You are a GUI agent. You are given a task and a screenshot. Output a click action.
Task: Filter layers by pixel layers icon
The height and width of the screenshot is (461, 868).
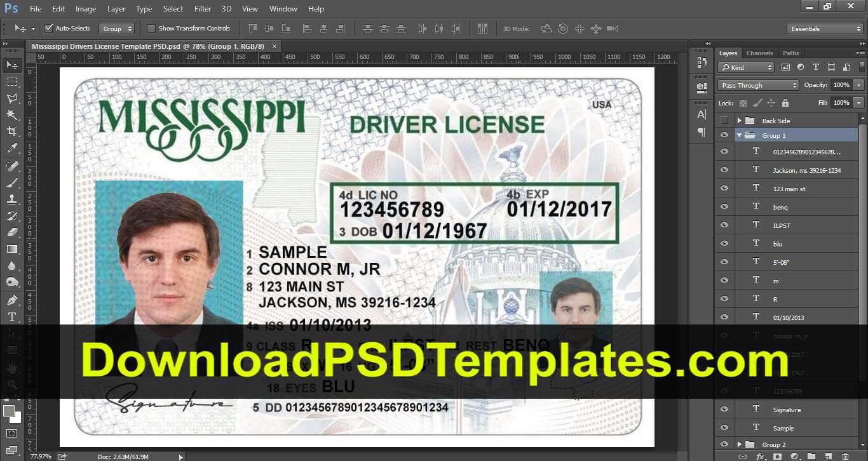pos(785,67)
